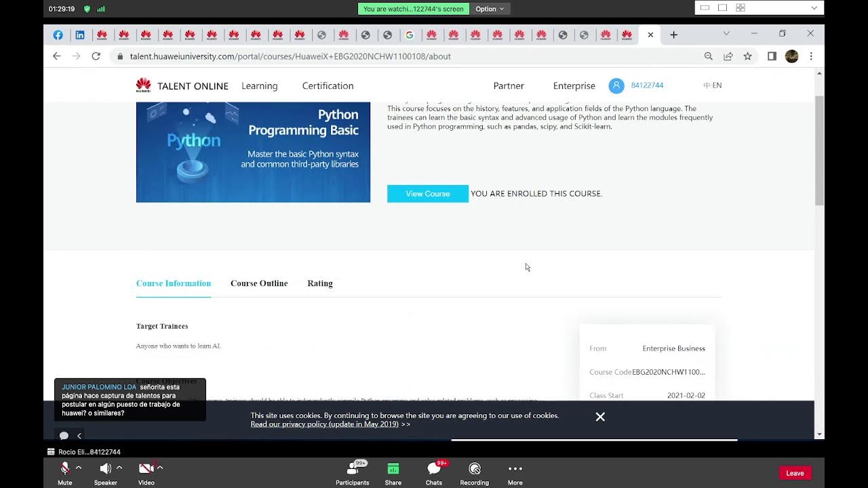This screenshot has width=868, height=488.
Task: Open the Certification menu
Action: click(328, 85)
